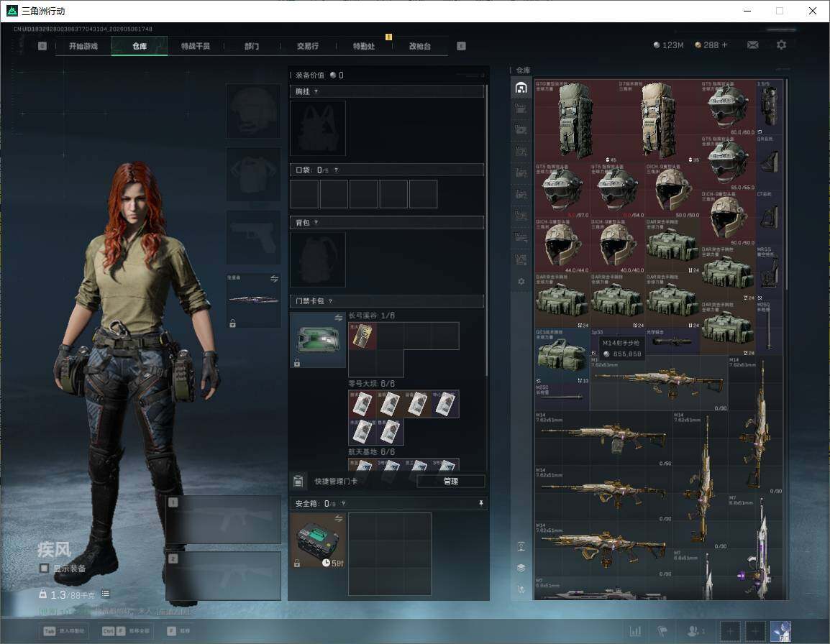Image resolution: width=830 pixels, height=644 pixels.
Task: Select the 仓库 tab
Action: pyautogui.click(x=140, y=46)
